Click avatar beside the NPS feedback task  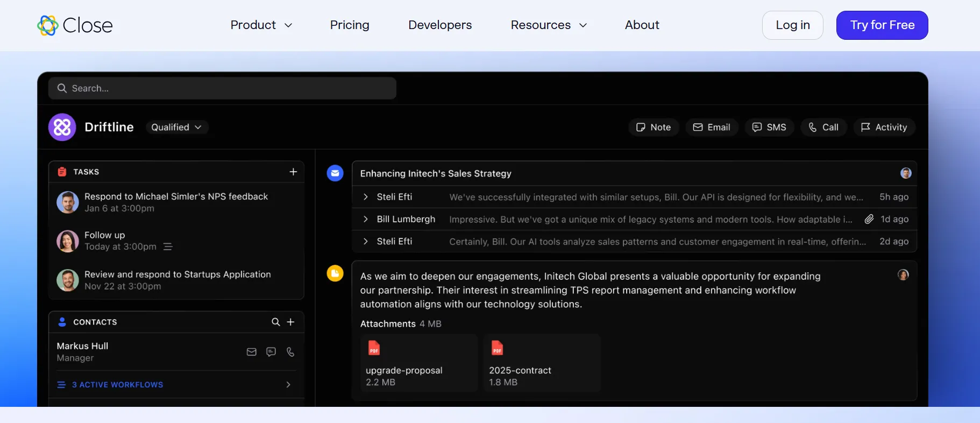point(68,202)
